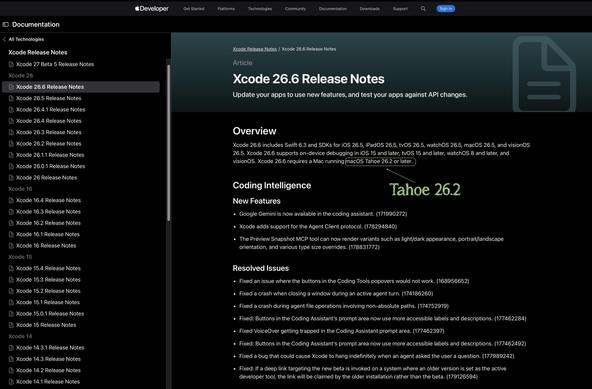Click the Xcode 14 group label in sidebar
The width and height of the screenshot is (592, 389).
click(20, 336)
